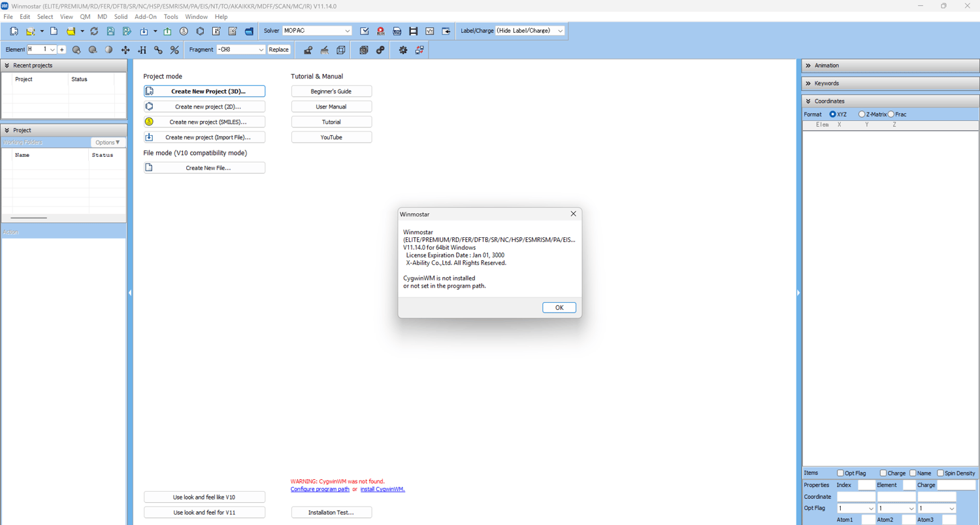Screen dimensions: 980x525
Task: Open the File menu
Action: click(x=8, y=17)
